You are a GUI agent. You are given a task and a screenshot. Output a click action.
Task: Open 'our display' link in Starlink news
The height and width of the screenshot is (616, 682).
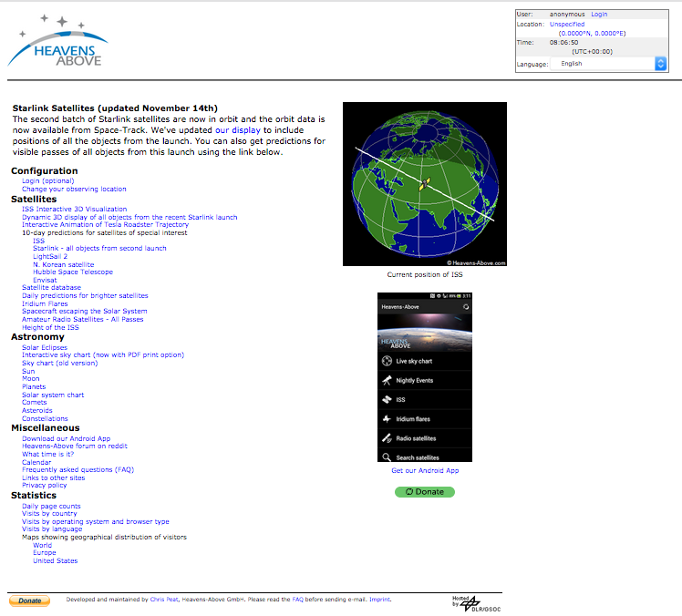point(237,130)
